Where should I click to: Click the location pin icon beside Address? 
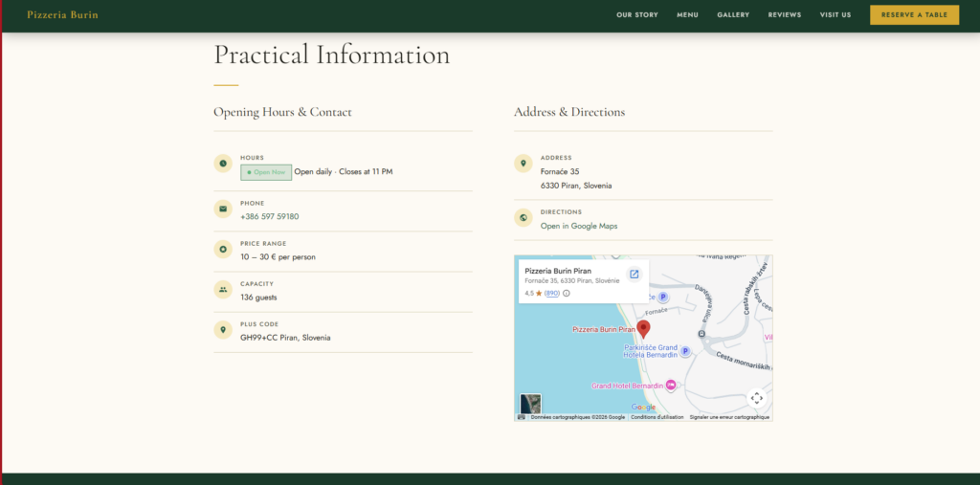point(523,164)
